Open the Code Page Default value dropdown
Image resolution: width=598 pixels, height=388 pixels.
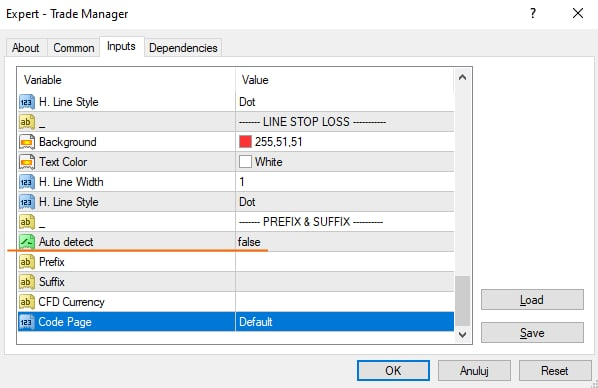345,322
